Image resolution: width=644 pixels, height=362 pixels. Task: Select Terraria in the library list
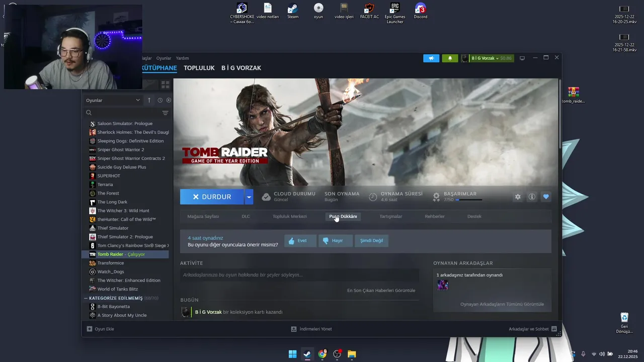coord(105,185)
